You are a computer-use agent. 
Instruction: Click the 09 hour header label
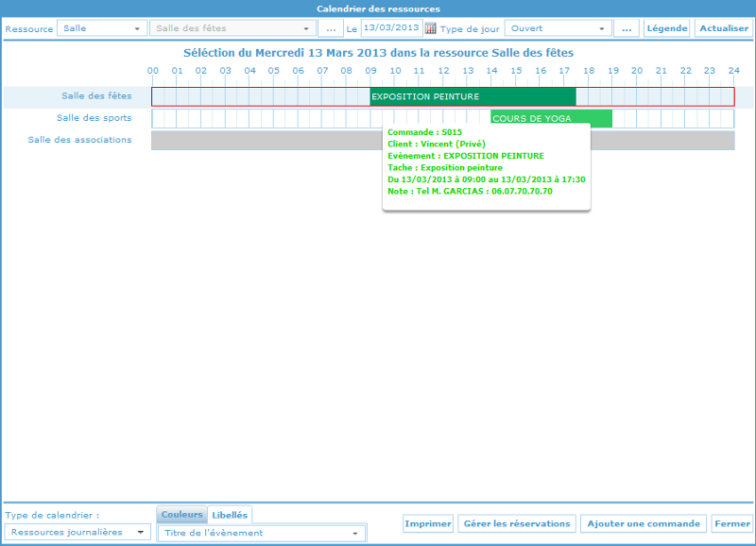pos(370,71)
